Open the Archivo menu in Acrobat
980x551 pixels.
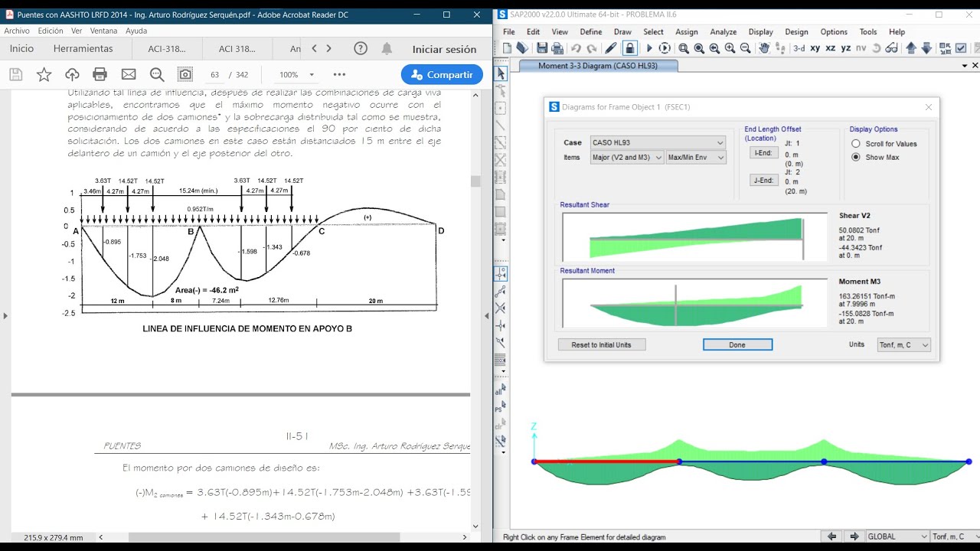point(17,31)
